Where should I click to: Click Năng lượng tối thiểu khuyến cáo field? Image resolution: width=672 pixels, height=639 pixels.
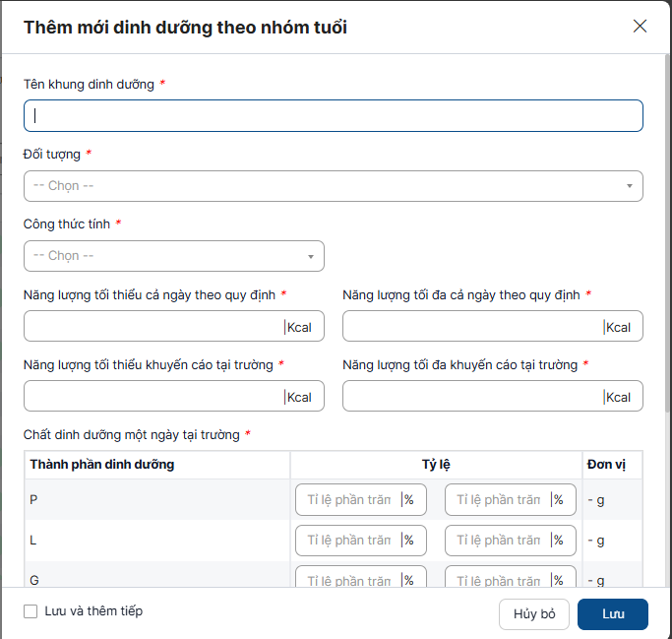153,397
